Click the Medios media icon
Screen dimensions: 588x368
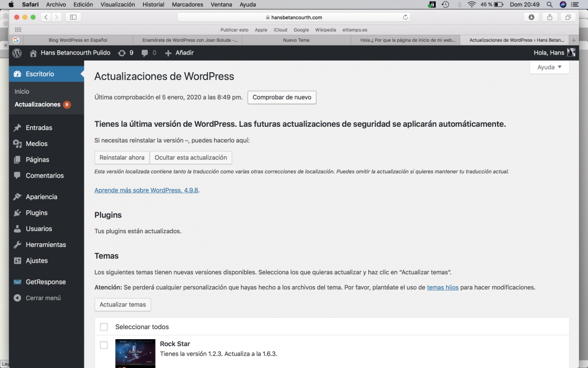[17, 144]
